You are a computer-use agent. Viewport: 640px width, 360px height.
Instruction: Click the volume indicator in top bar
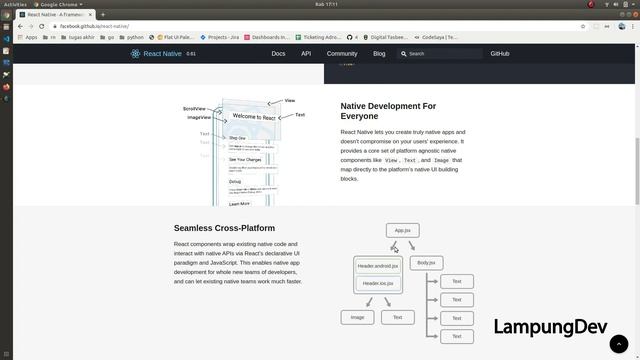tap(616, 4)
